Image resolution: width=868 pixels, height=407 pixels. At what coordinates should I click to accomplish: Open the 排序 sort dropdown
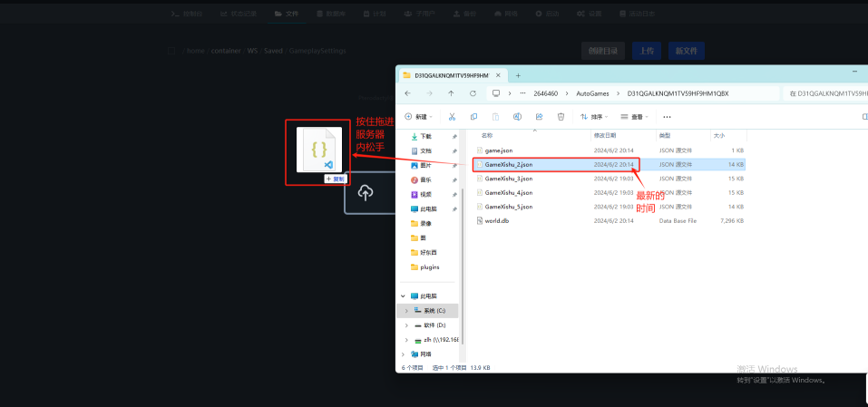[x=594, y=117]
